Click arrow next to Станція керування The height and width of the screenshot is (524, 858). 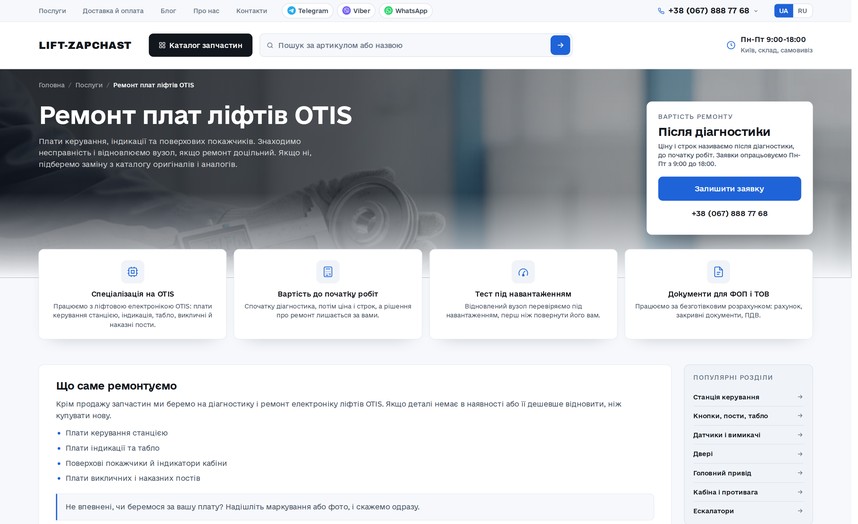point(800,397)
